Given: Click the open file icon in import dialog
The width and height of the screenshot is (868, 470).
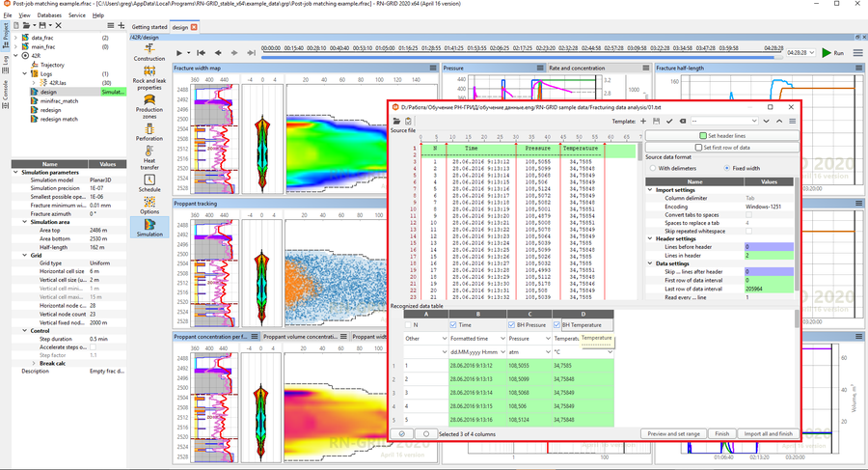Looking at the screenshot, I should 396,122.
